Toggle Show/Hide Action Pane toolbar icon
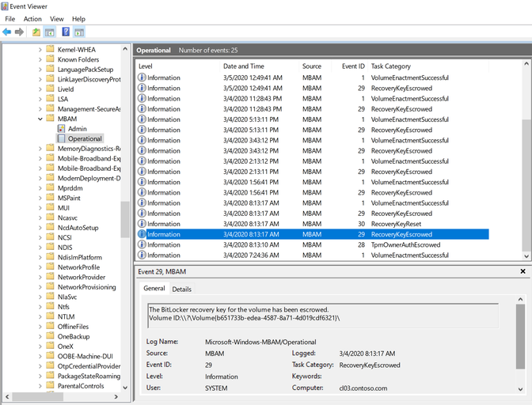The width and height of the screenshot is (532, 405). click(x=79, y=32)
